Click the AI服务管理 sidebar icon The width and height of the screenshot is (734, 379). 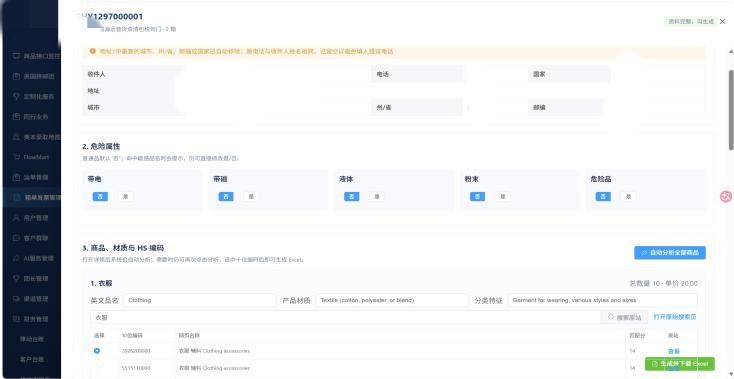[x=16, y=258]
